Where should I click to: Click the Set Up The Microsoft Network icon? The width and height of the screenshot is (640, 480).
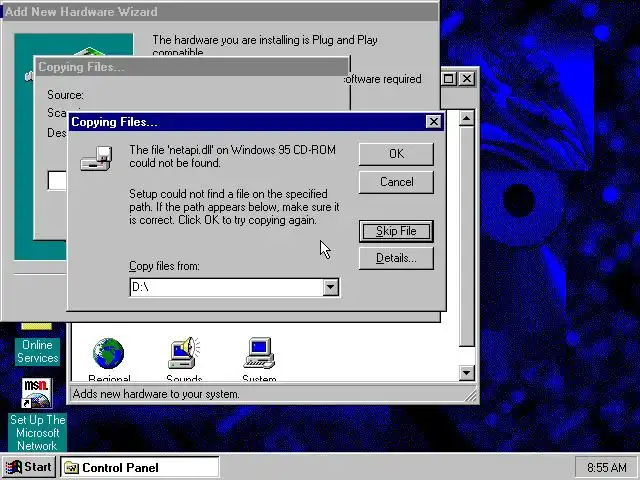pos(37,414)
